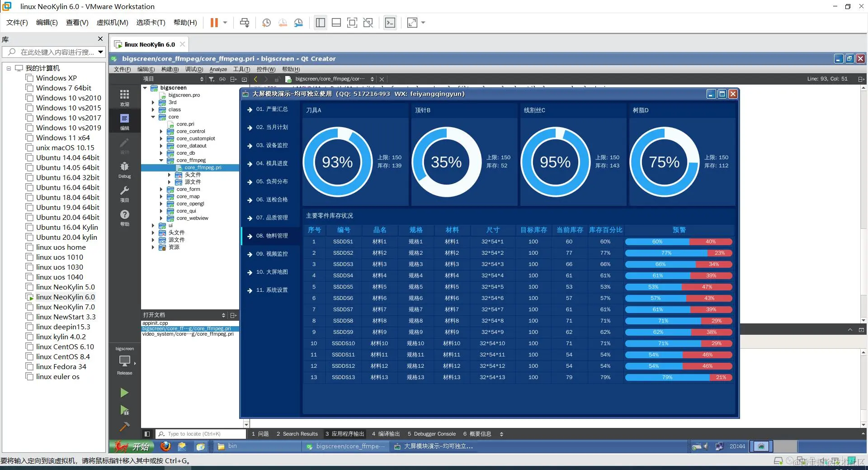This screenshot has width=868, height=470.
Task: Collapse the core_ffmpeg tree node
Action: tap(161, 160)
